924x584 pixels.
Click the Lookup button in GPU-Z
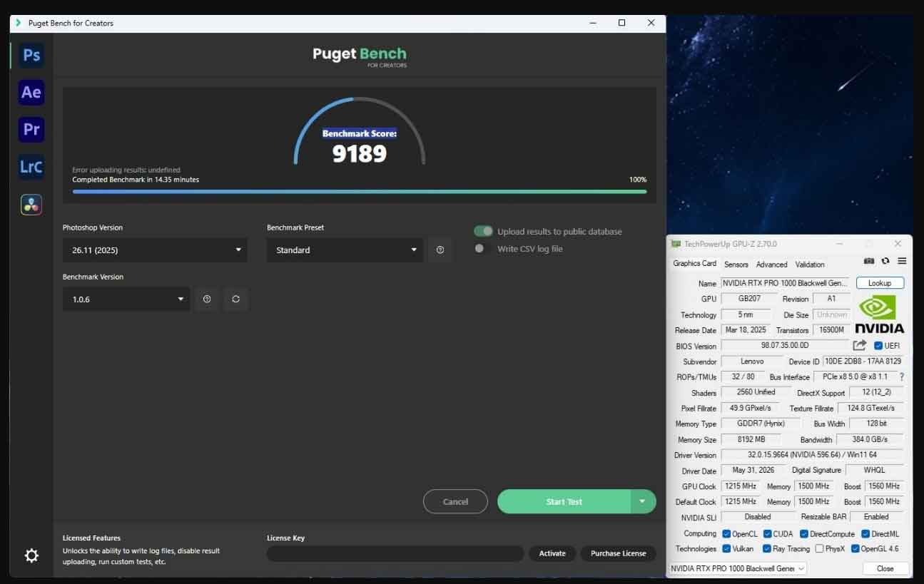(880, 283)
